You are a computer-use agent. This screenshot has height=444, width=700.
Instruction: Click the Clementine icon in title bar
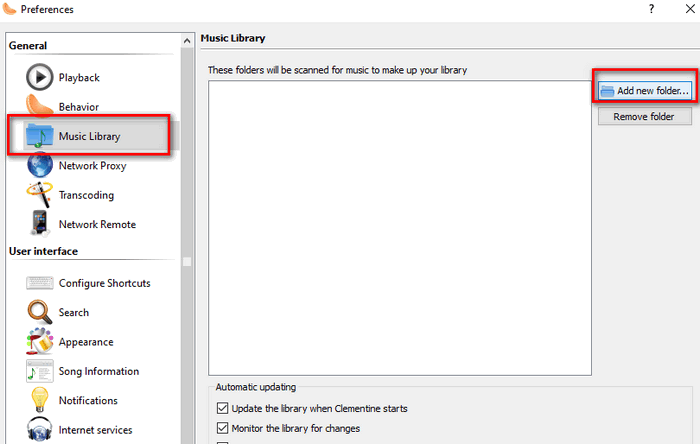coord(9,9)
